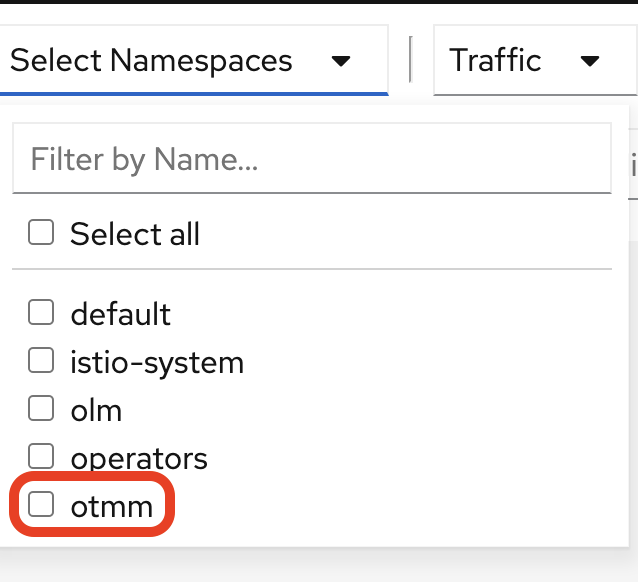Tick the otmm namespace checkbox
The image size is (638, 582).
coord(40,504)
